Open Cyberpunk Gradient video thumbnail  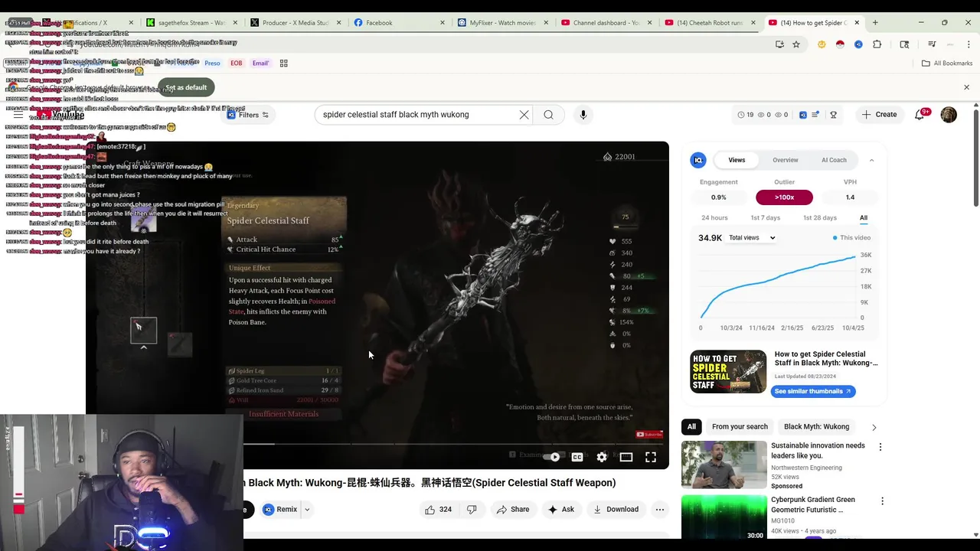pyautogui.click(x=724, y=517)
